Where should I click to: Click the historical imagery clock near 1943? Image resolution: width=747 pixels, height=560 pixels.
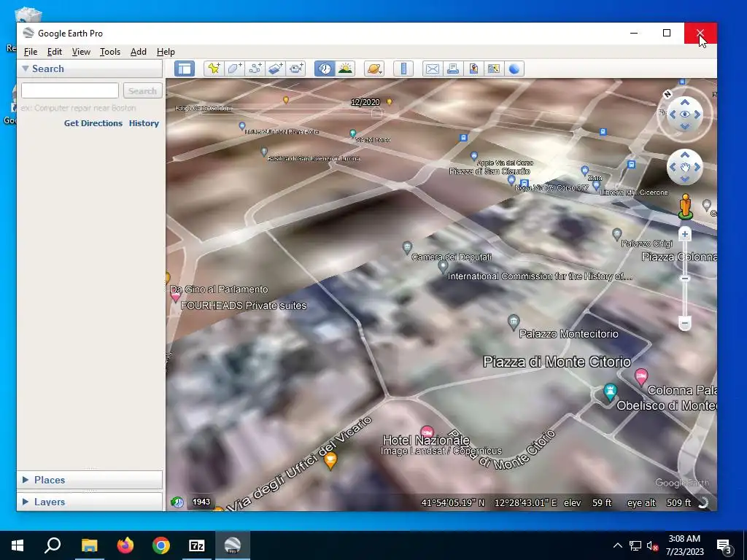click(x=177, y=502)
